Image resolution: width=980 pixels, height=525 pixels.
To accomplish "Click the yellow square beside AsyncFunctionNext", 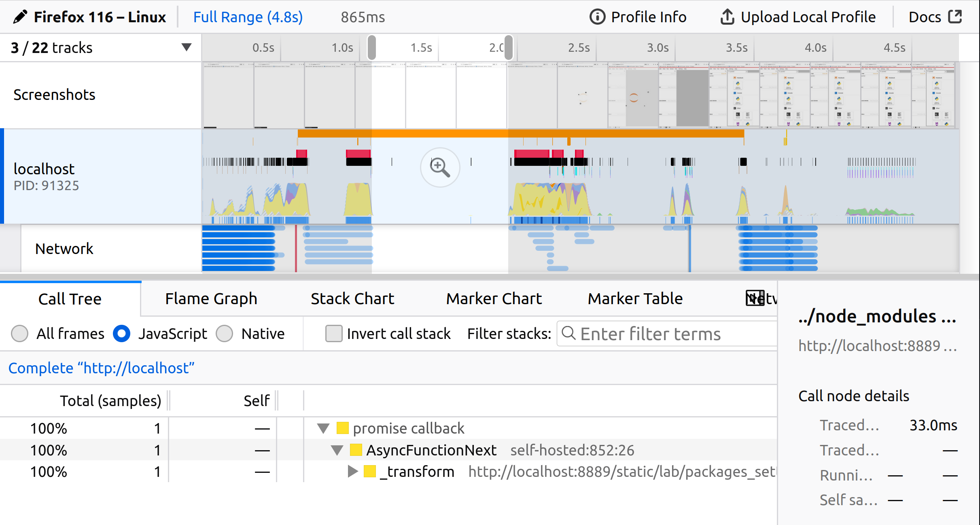I will [356, 450].
